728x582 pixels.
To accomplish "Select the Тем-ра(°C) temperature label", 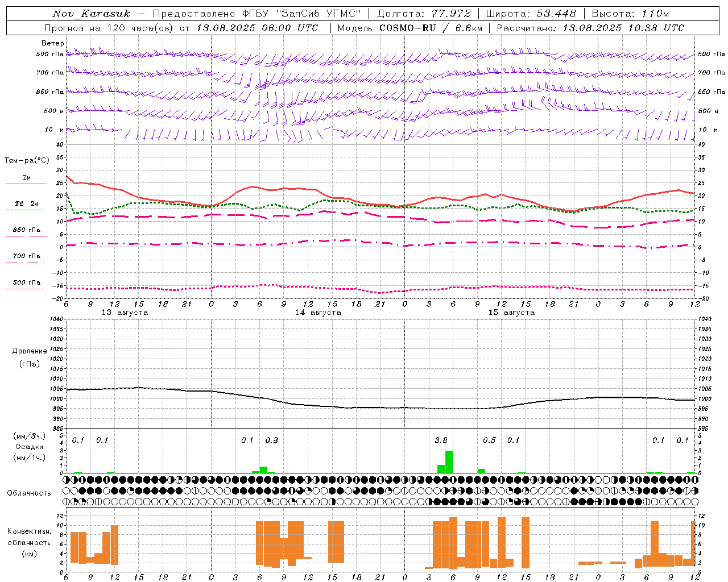I will pyautogui.click(x=27, y=161).
